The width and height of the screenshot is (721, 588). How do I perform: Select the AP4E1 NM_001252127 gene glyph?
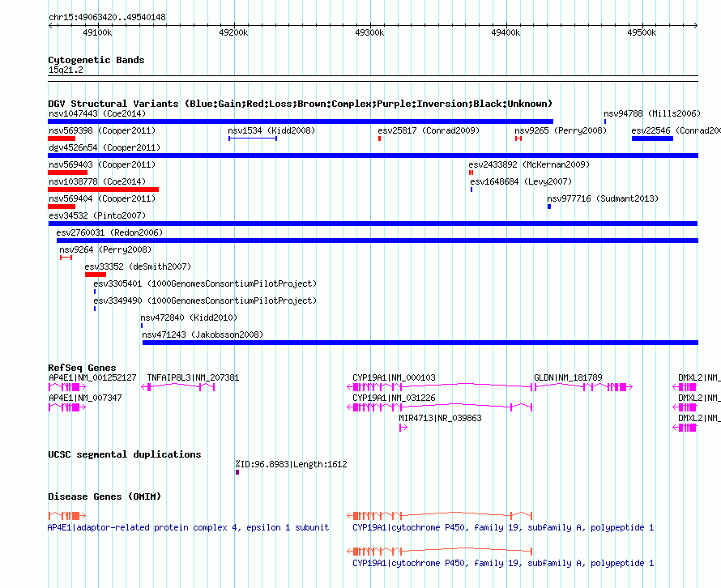(67, 387)
